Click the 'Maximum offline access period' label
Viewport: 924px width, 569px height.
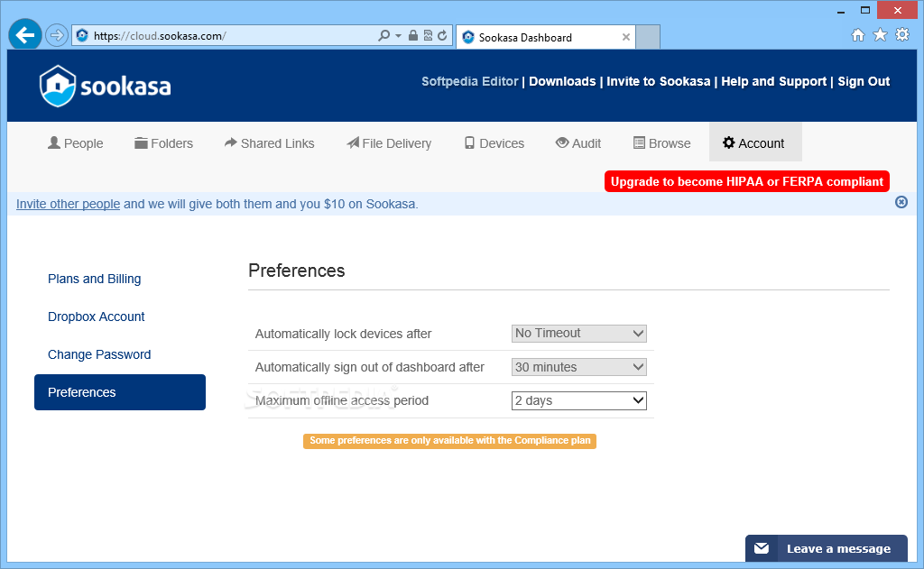click(x=342, y=400)
